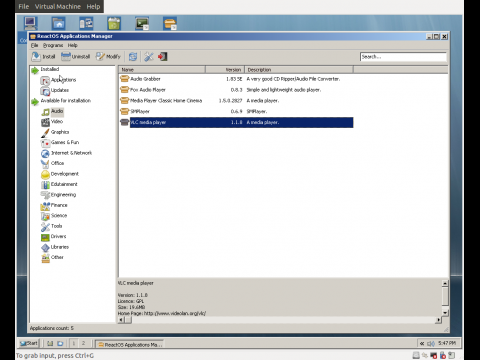
Task: Select the Engineering category
Action: tap(63, 195)
